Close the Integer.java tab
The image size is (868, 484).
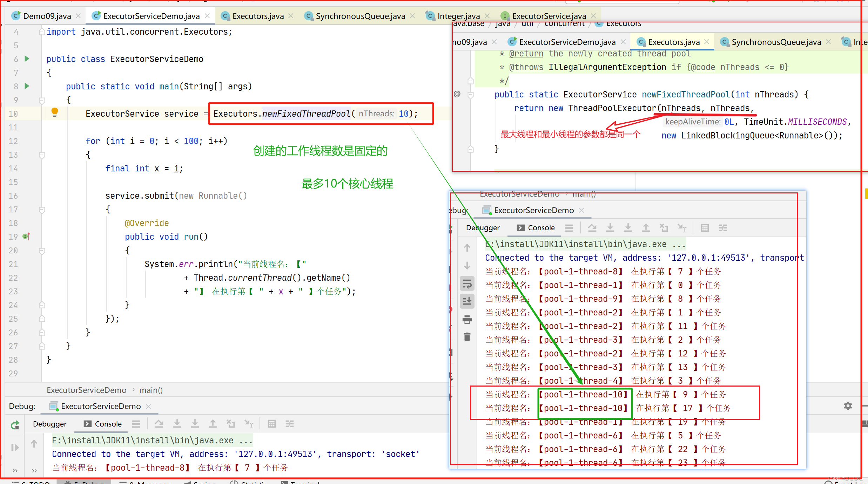(x=487, y=16)
